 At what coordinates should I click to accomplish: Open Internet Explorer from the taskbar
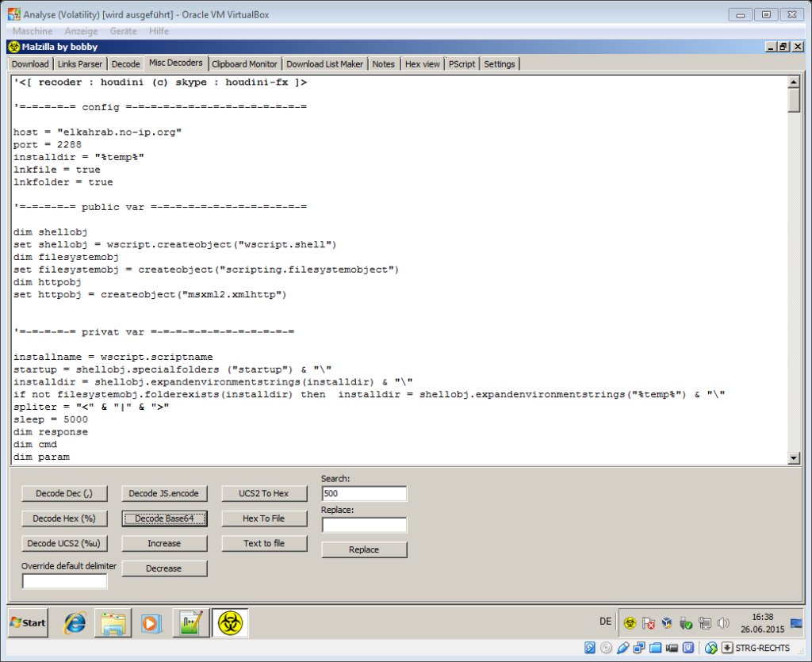tap(75, 622)
